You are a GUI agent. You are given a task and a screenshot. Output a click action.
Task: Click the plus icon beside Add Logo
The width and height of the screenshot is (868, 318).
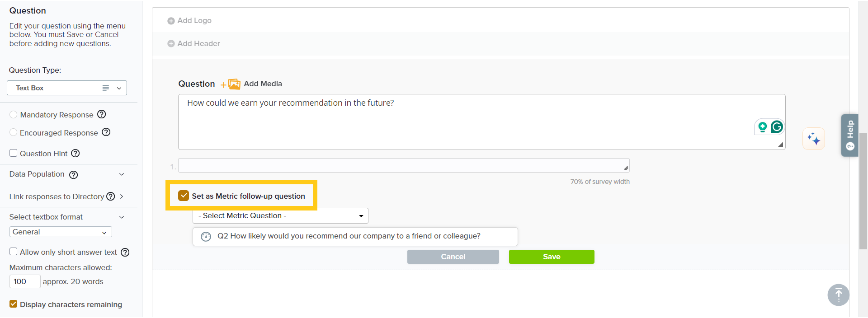[171, 21]
